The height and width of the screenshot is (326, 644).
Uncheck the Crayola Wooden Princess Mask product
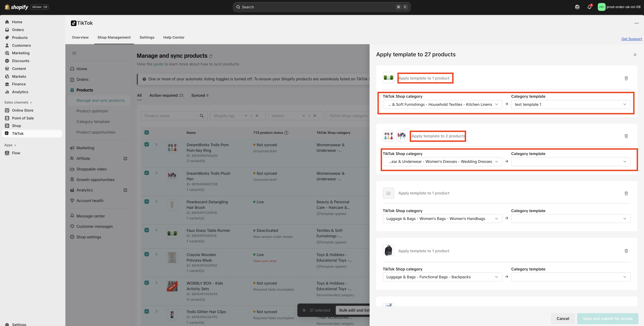[147, 254]
